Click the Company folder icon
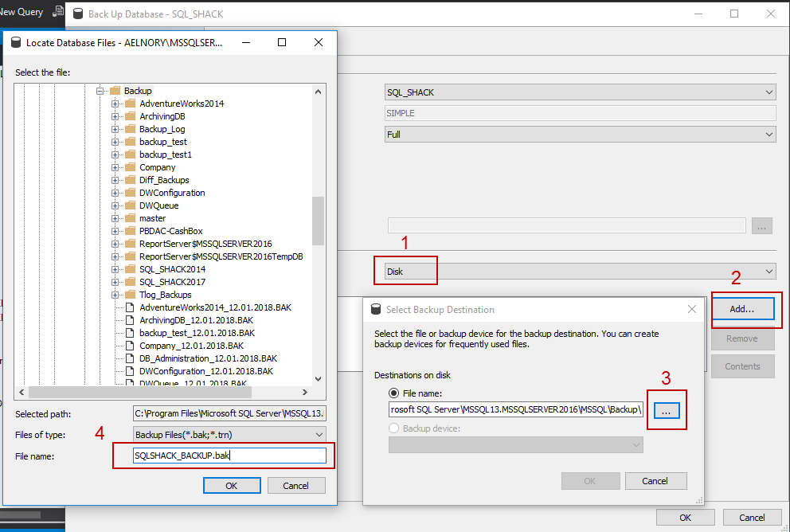The width and height of the screenshot is (790, 532). click(131, 167)
